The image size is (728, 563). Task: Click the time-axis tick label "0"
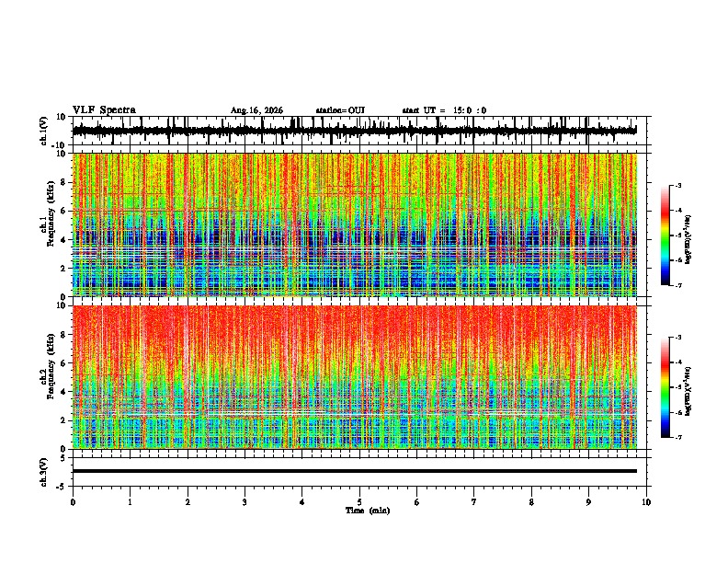click(x=73, y=502)
